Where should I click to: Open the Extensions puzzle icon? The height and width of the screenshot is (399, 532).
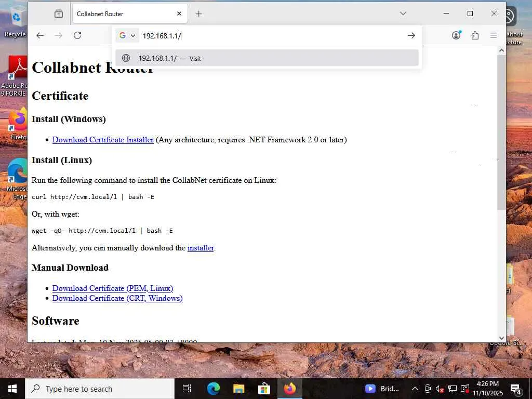(x=475, y=35)
